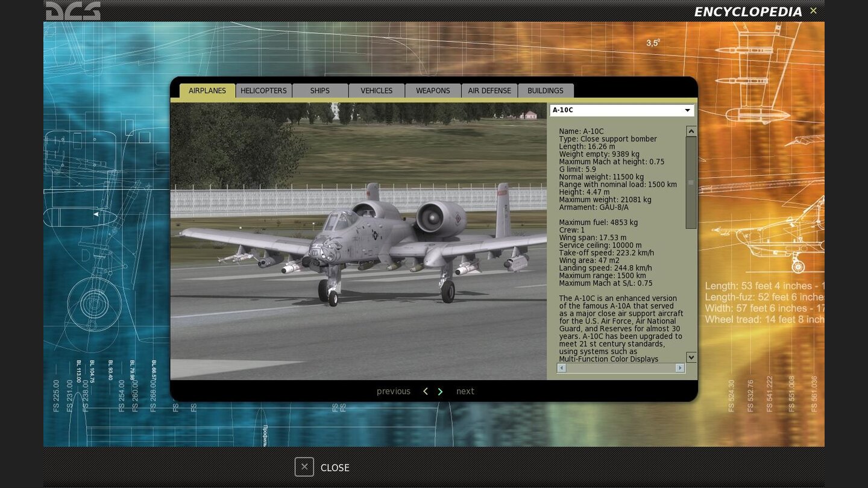Screen dimensions: 868x488
Task: Click 'Maximum Mach at S/L: 0.75' text
Action: coord(606,283)
